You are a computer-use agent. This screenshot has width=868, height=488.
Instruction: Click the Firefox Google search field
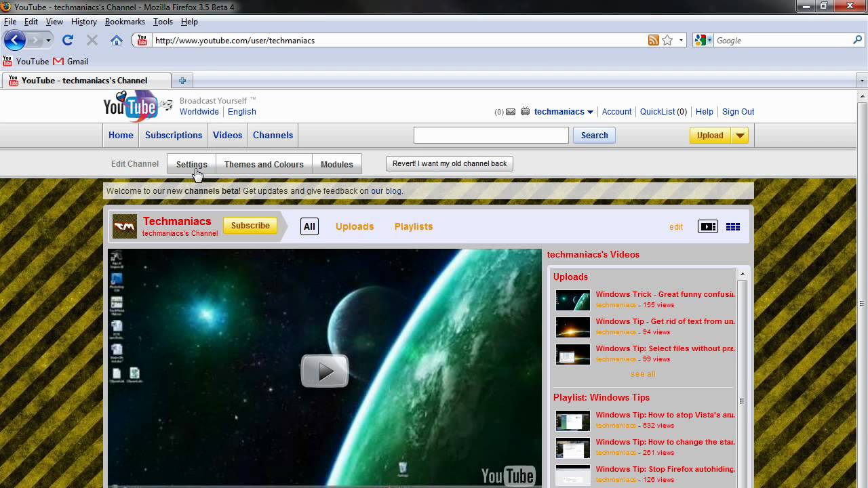(783, 40)
